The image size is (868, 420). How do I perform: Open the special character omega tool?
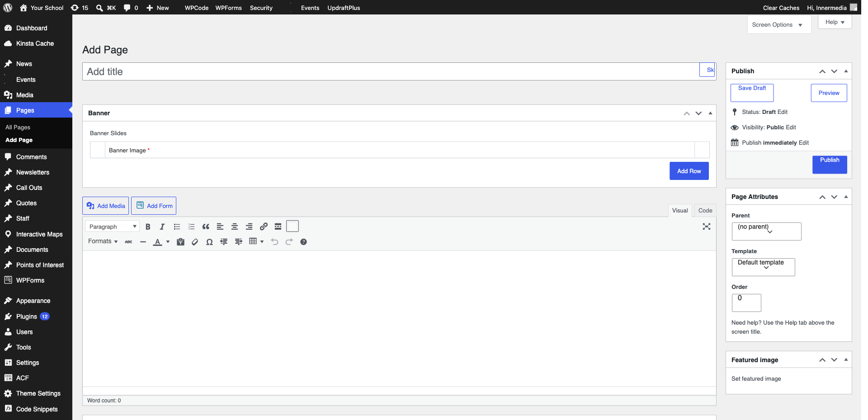(x=209, y=242)
